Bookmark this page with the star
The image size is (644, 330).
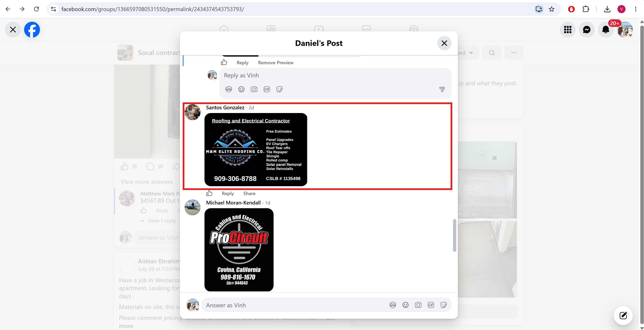tap(552, 9)
